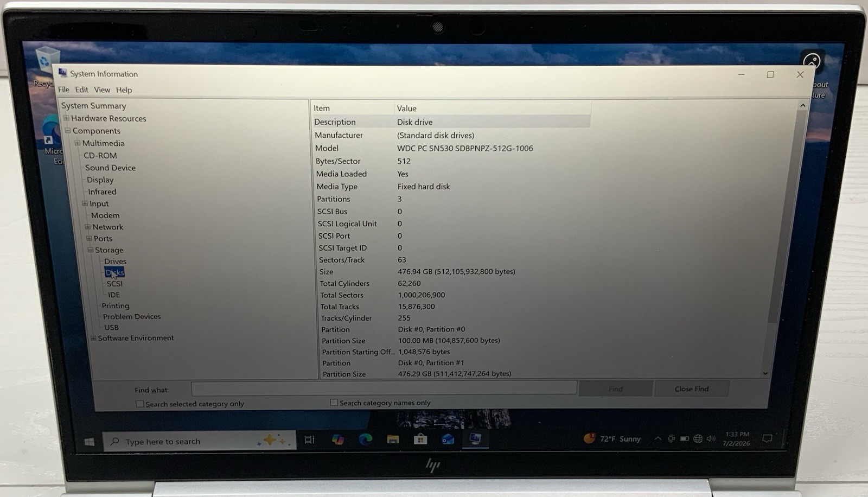Open the Help menu
868x497 pixels.
pyautogui.click(x=124, y=90)
